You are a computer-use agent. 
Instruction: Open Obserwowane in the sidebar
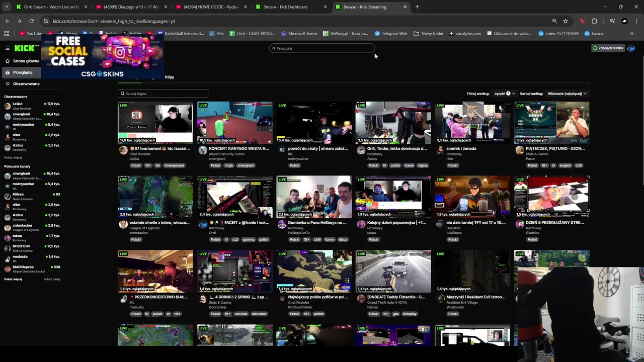tap(22, 84)
